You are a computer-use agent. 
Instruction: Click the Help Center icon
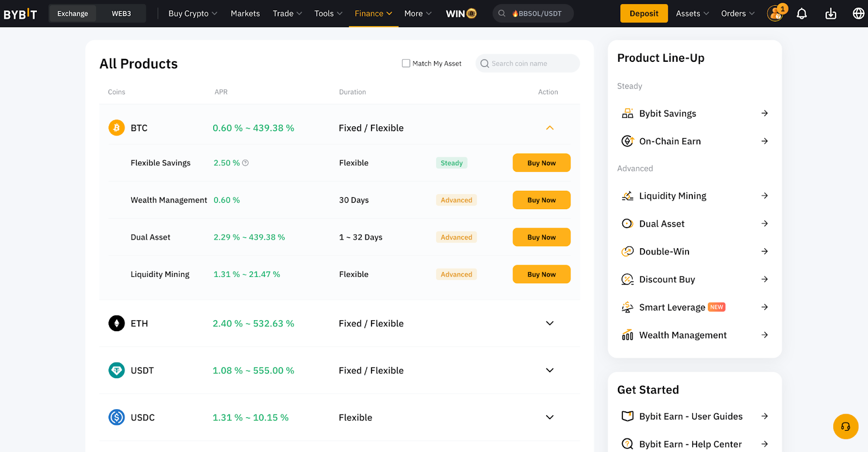click(628, 444)
